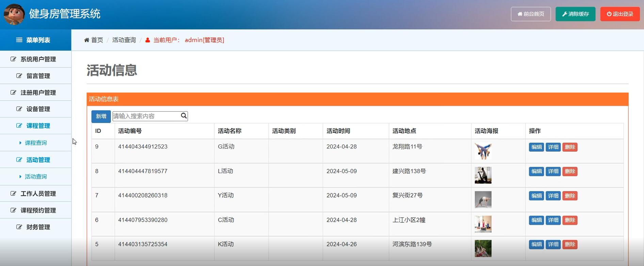Open the 活动查询 submenu item

[x=36, y=176]
